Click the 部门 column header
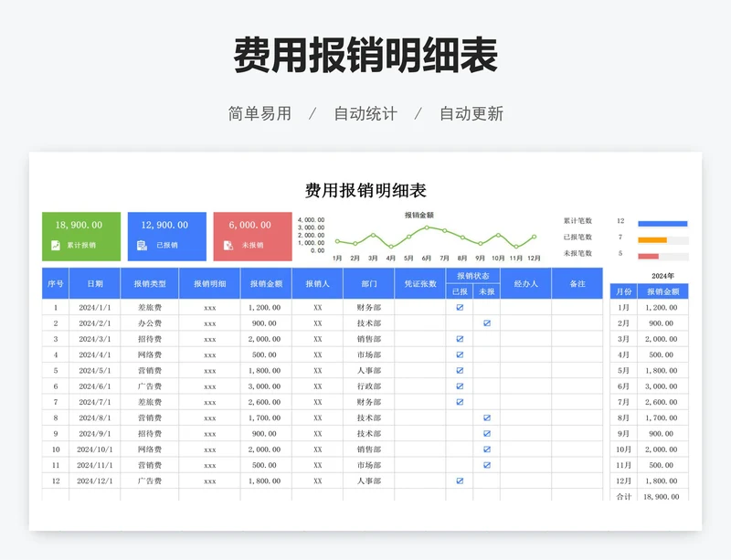 [369, 283]
